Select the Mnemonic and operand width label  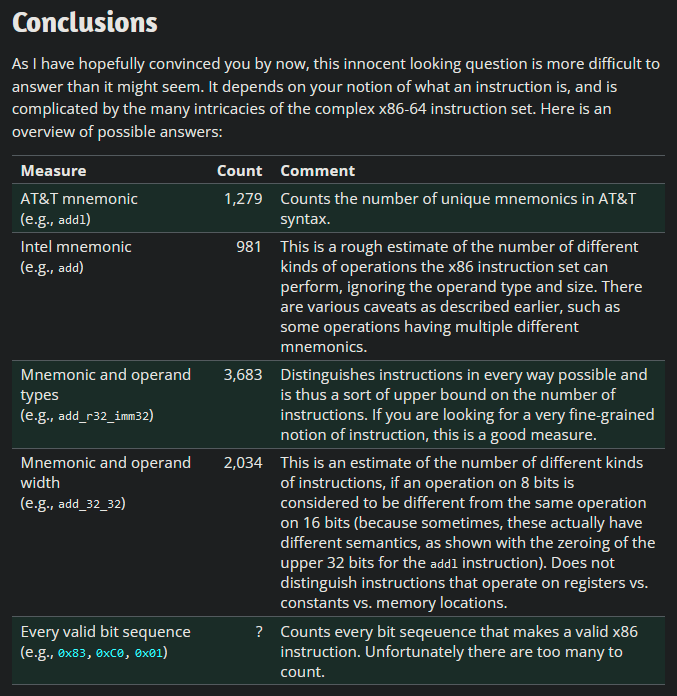point(105,473)
